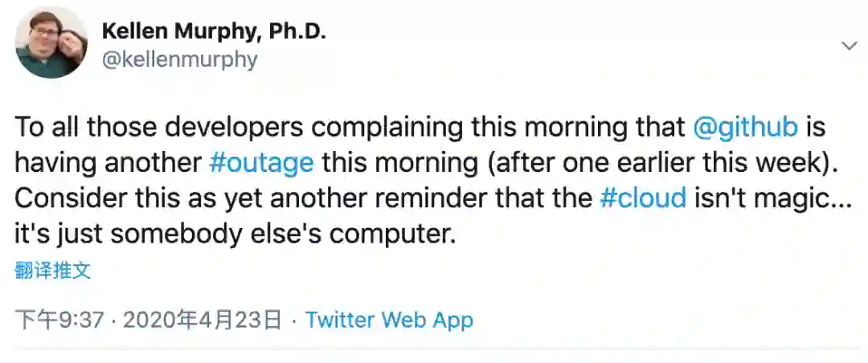Open Kellen Murphy's profile avatar picture
This screenshot has height=363, width=868.
click(51, 44)
